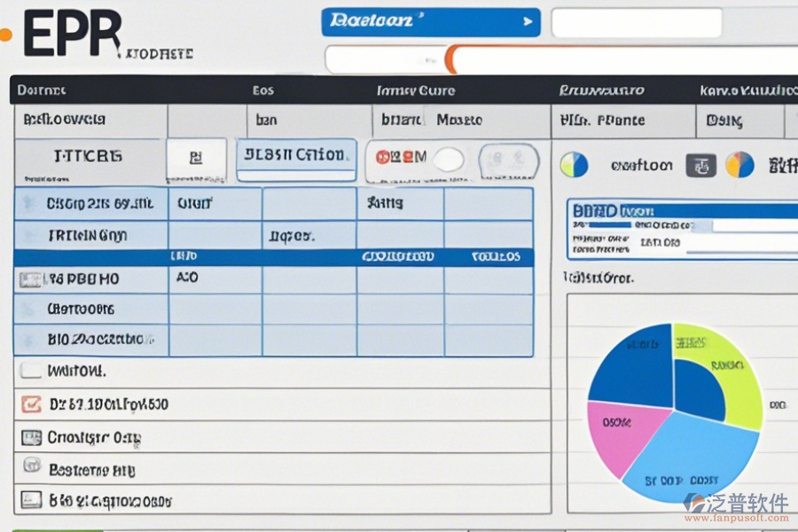Click the faint icon in the TRtieiN Gnn row
The width and height of the screenshot is (798, 532).
[x=30, y=235]
